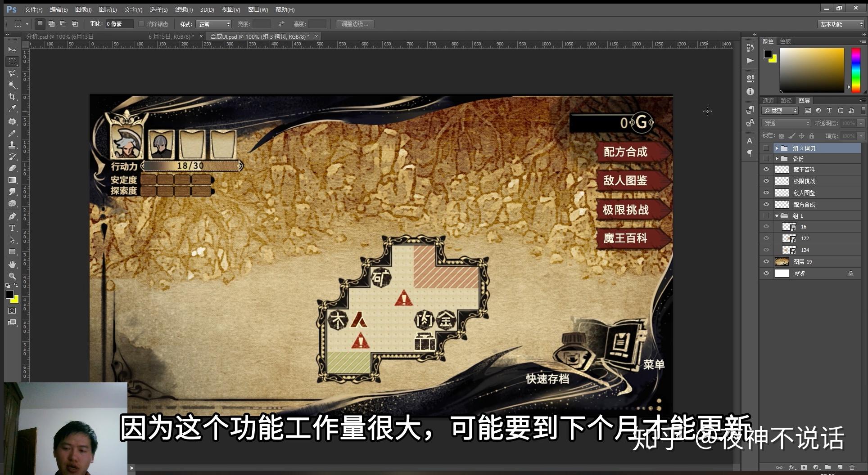
Task: Switch to the 分析.psd document tab
Action: [60, 36]
